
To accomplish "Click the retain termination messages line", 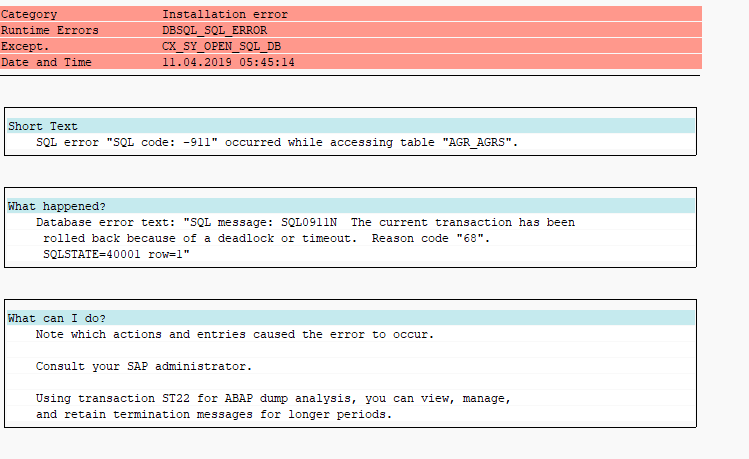I will coord(214,415).
